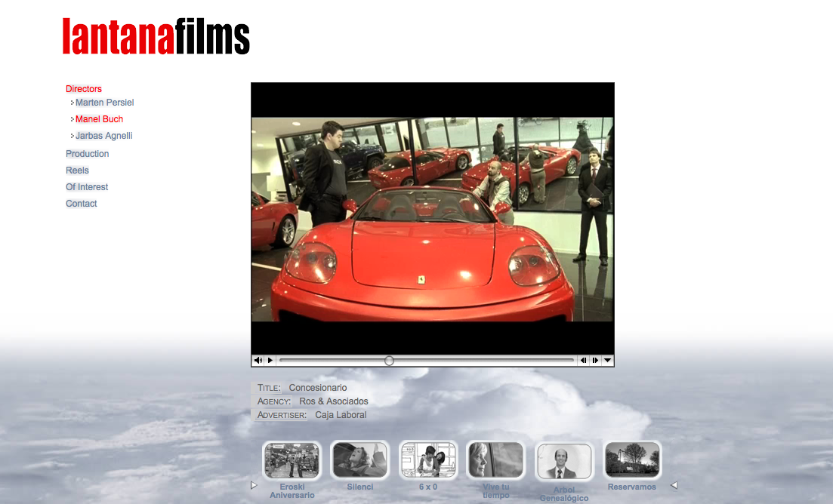Select director Jarbas Agnelli
The width and height of the screenshot is (833, 504).
click(x=103, y=136)
